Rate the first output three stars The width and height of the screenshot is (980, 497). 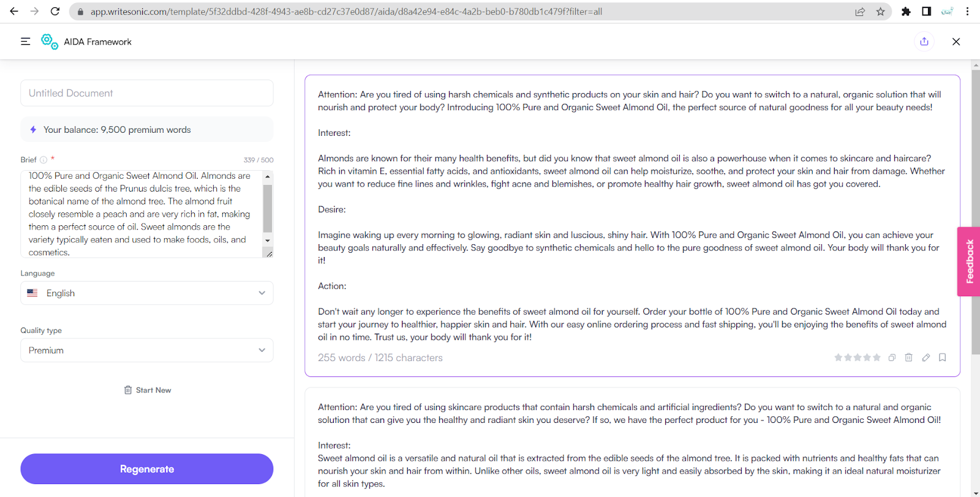click(x=858, y=357)
